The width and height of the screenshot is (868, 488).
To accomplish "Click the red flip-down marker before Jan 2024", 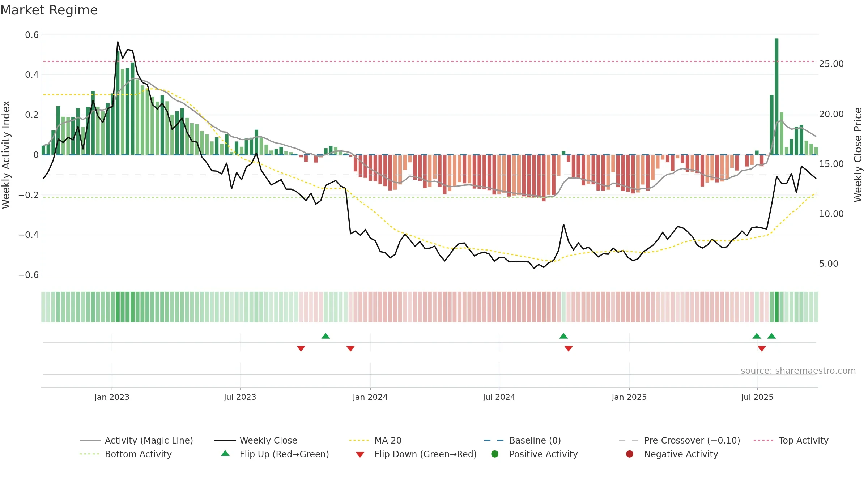I will pyautogui.click(x=350, y=348).
